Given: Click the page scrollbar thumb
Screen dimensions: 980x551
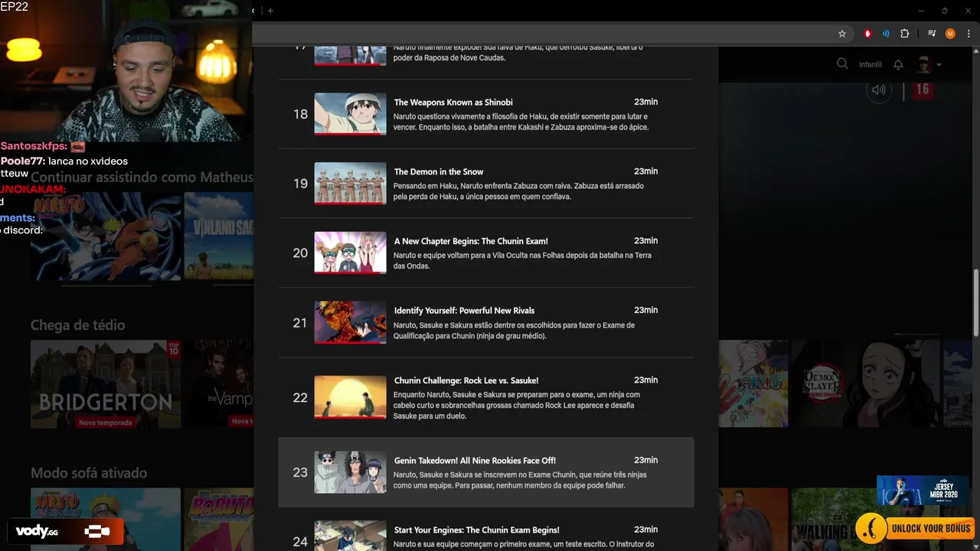Looking at the screenshot, I should pyautogui.click(x=975, y=302).
